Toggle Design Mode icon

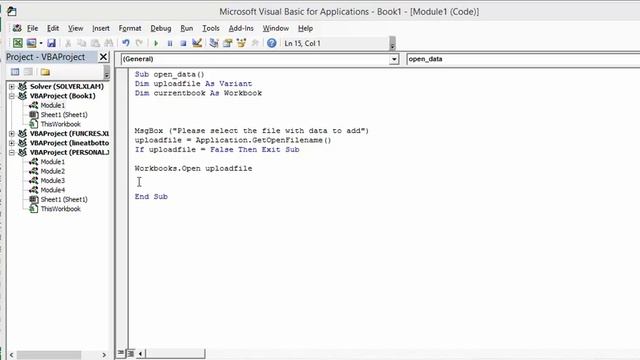(x=197, y=43)
